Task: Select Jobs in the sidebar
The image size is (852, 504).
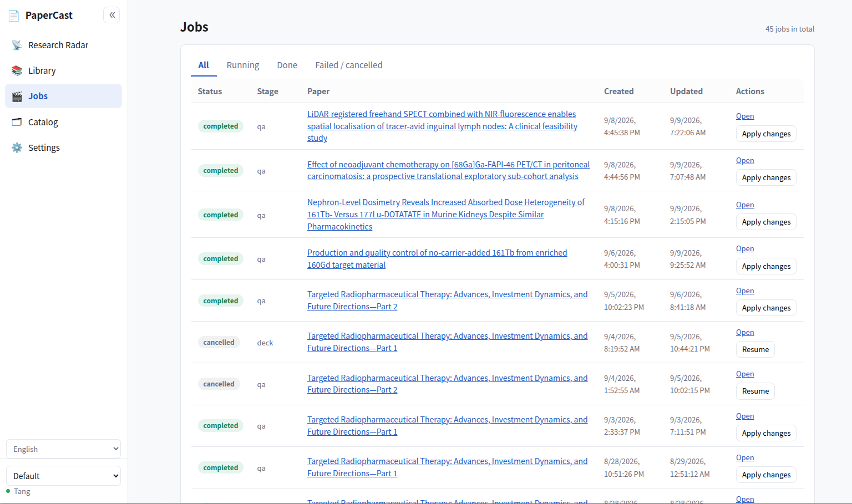Action: (x=63, y=96)
